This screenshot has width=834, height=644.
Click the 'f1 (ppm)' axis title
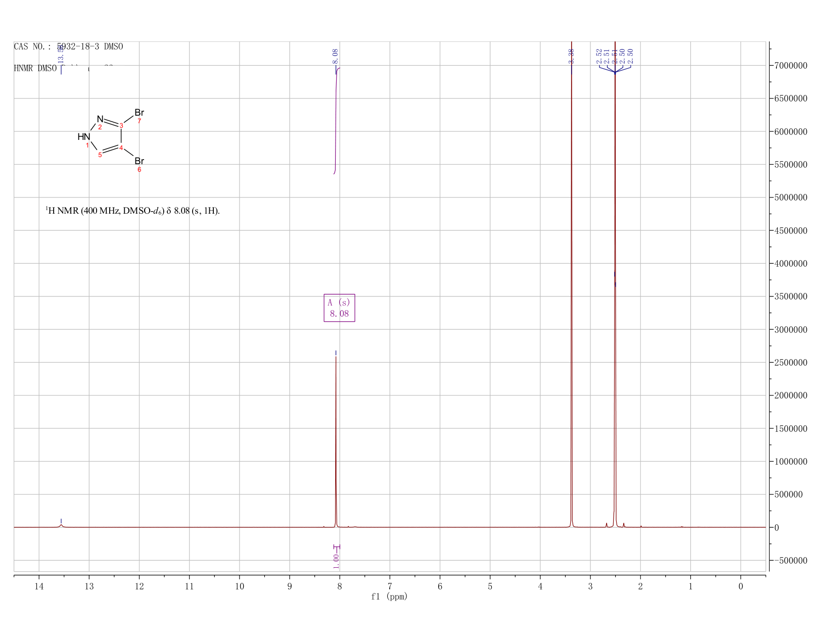[389, 597]
